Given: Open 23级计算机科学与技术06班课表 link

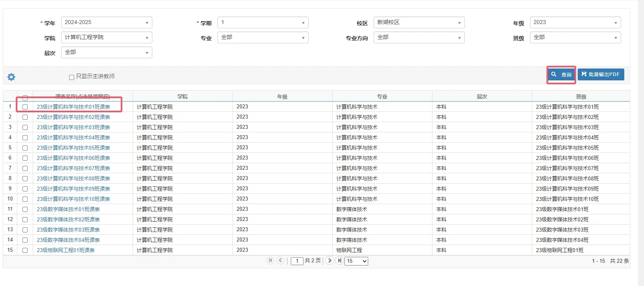Looking at the screenshot, I should point(73,158).
